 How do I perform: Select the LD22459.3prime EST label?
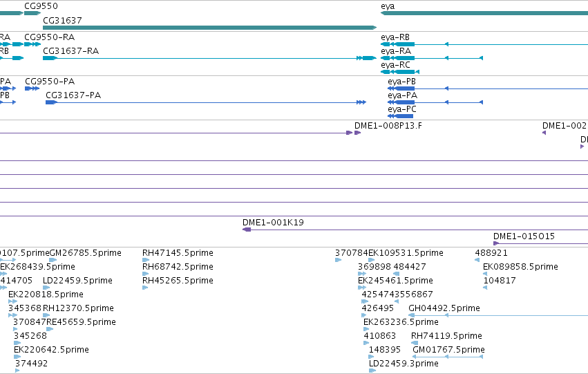pyautogui.click(x=404, y=364)
